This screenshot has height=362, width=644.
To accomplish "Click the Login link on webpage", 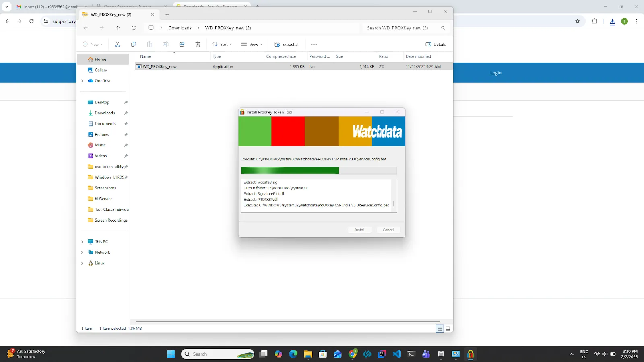I will point(496,73).
